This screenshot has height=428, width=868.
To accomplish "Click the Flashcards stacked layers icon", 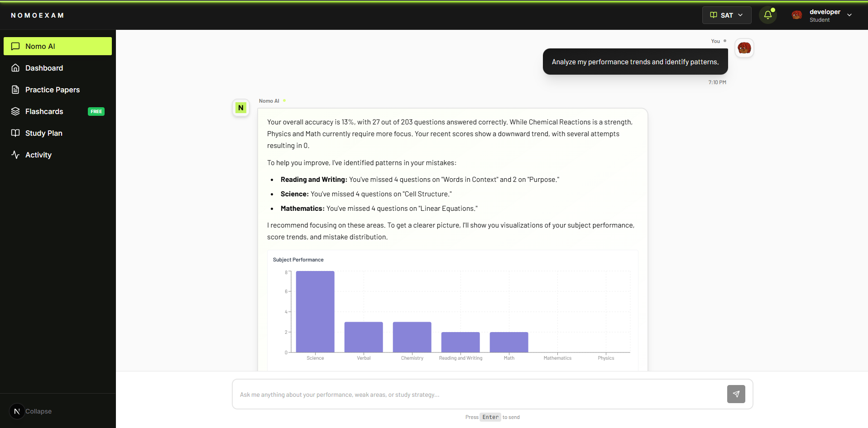I will click(15, 111).
